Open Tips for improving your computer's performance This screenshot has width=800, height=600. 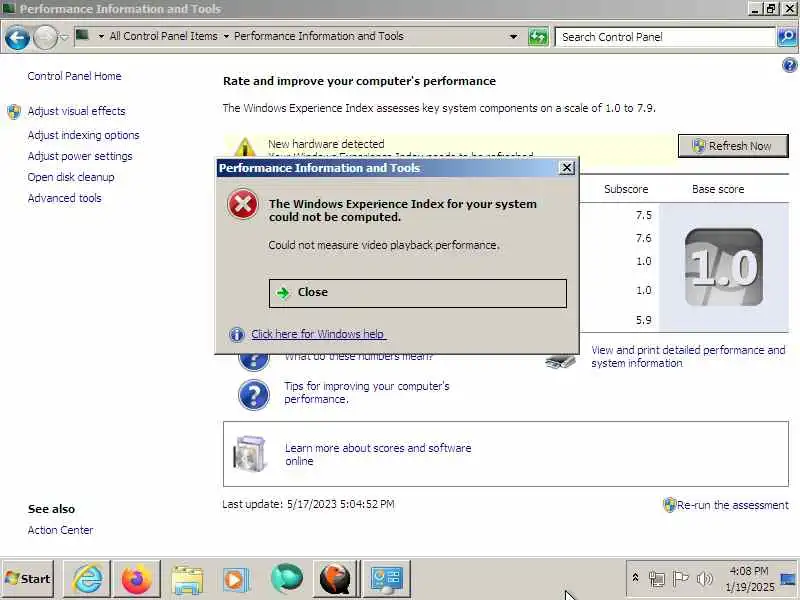click(x=367, y=392)
